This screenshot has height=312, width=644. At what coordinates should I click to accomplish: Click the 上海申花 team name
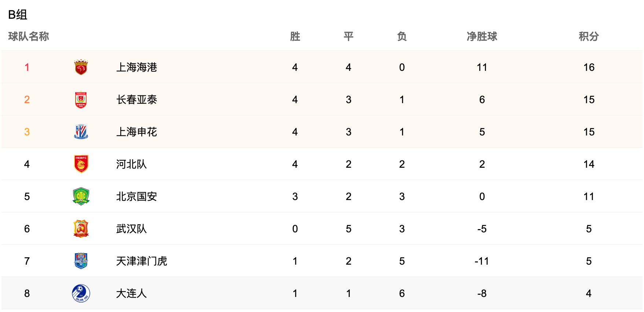[x=136, y=132]
